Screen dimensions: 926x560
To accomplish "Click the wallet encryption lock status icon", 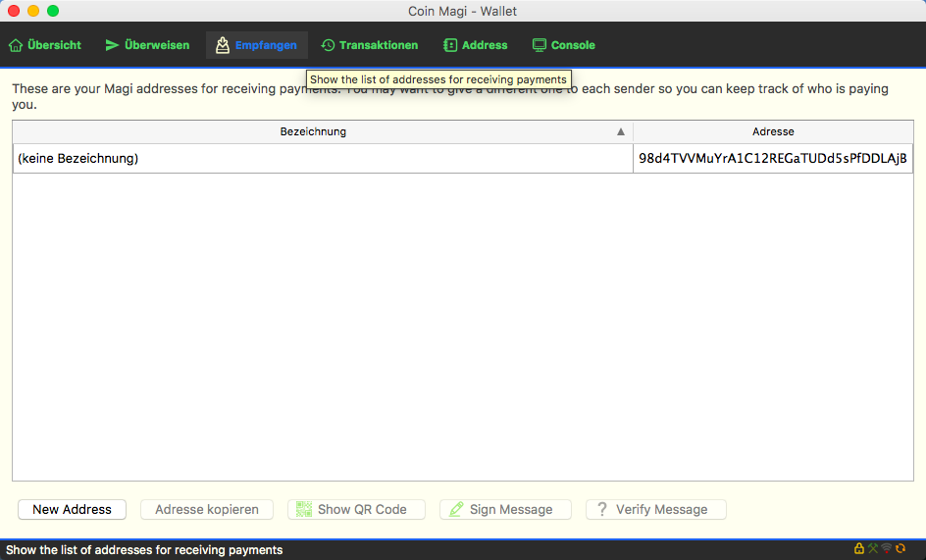I will (858, 549).
